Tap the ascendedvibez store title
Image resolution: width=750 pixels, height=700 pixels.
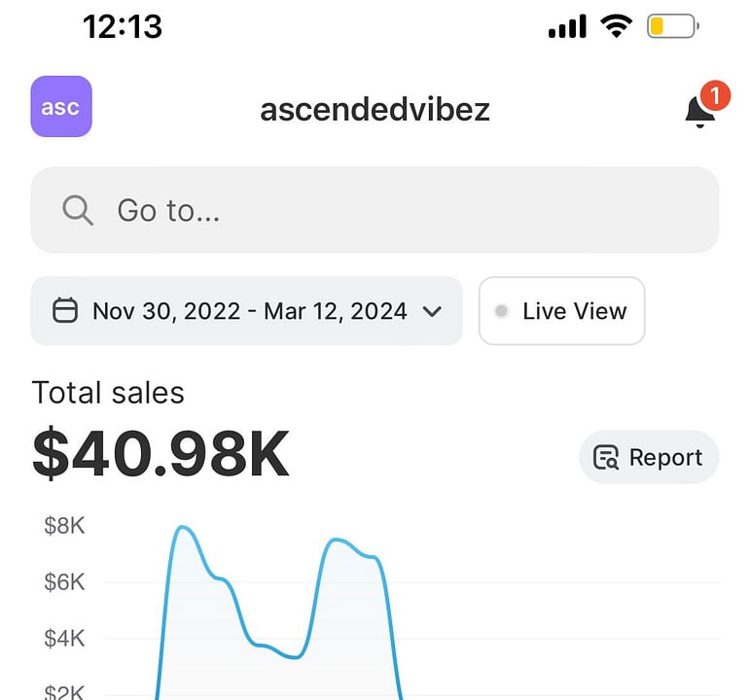(x=375, y=109)
